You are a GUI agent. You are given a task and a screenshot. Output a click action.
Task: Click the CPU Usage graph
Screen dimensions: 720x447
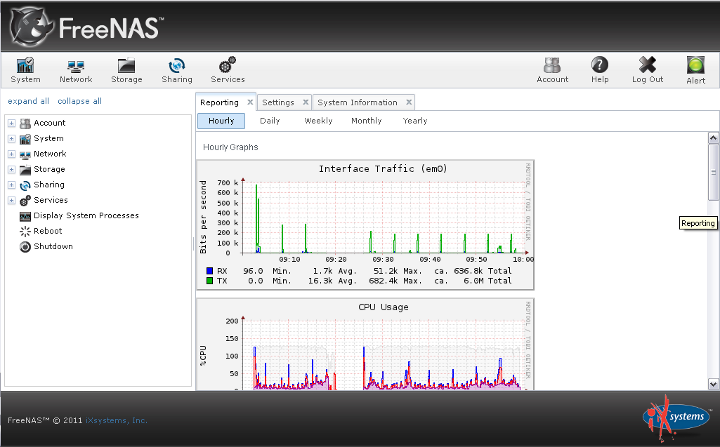[366, 345]
